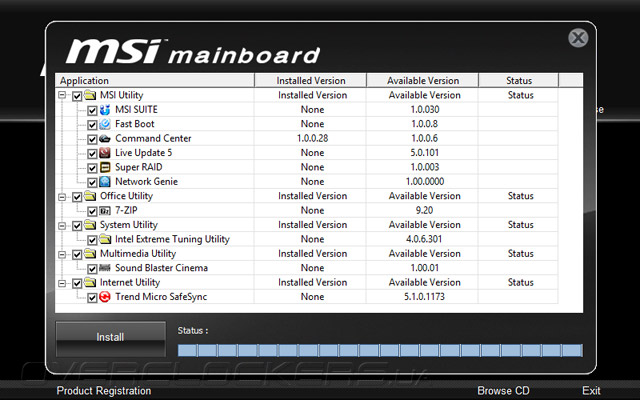Click the Available Version column header
The width and height of the screenshot is (640, 400).
point(423,80)
